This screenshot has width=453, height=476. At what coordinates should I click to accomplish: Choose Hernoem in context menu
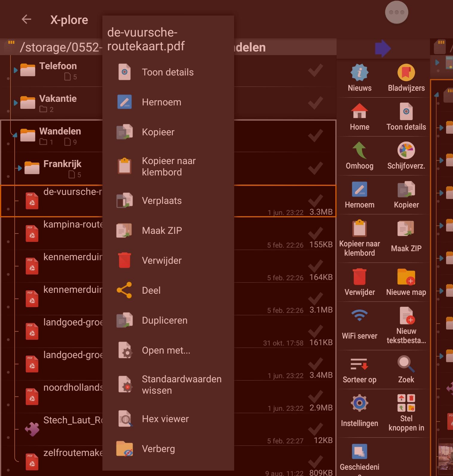click(x=168, y=102)
